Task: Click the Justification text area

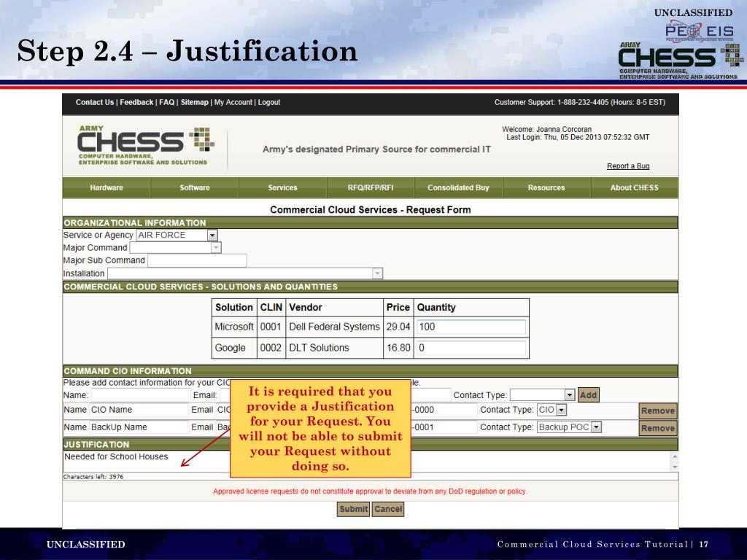Action: [367, 462]
